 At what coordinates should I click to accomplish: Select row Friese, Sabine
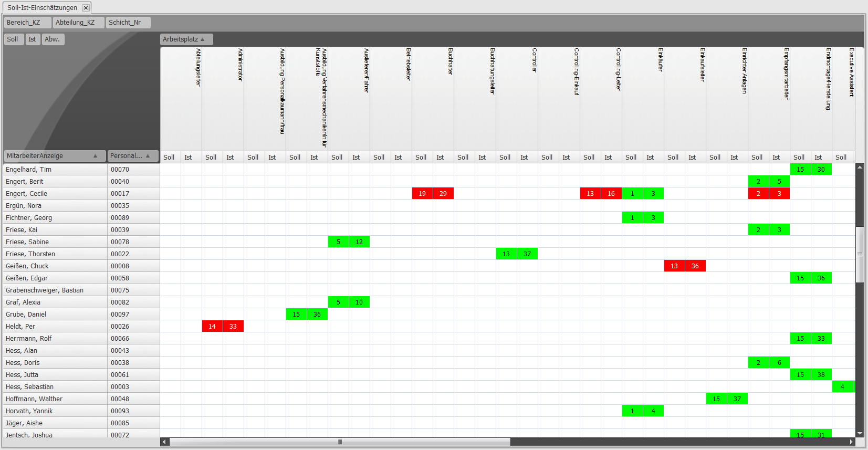click(55, 242)
